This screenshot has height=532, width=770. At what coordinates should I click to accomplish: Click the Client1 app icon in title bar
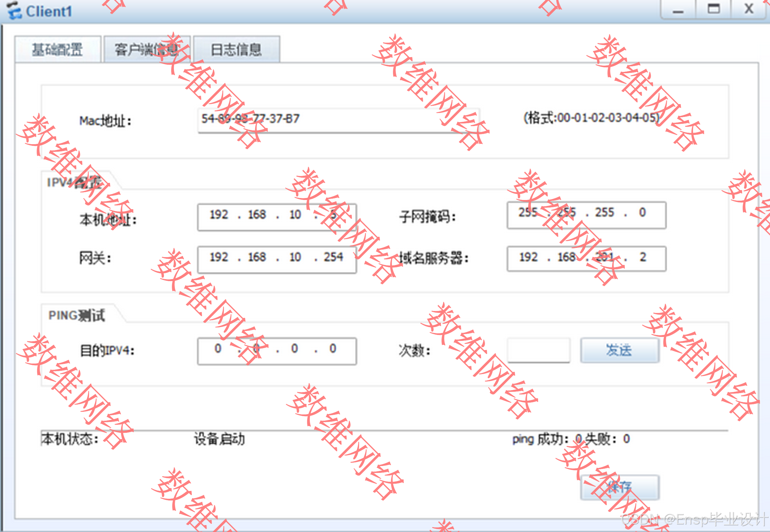(x=14, y=11)
